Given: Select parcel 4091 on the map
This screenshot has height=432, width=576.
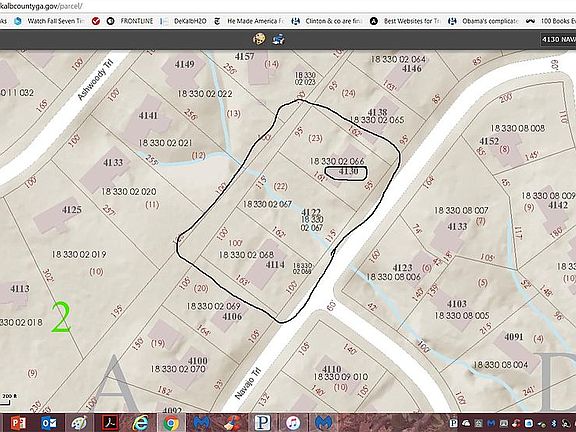Looking at the screenshot, I should pos(514,336).
